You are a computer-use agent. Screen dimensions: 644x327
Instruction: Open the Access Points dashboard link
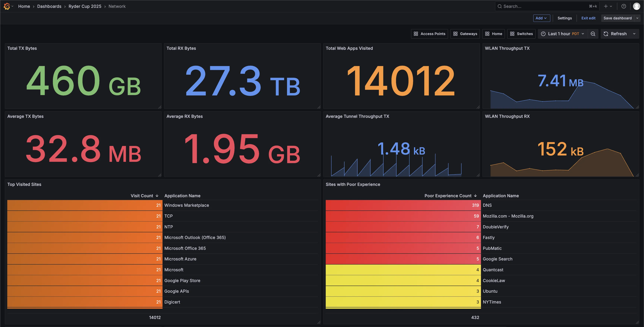[429, 34]
